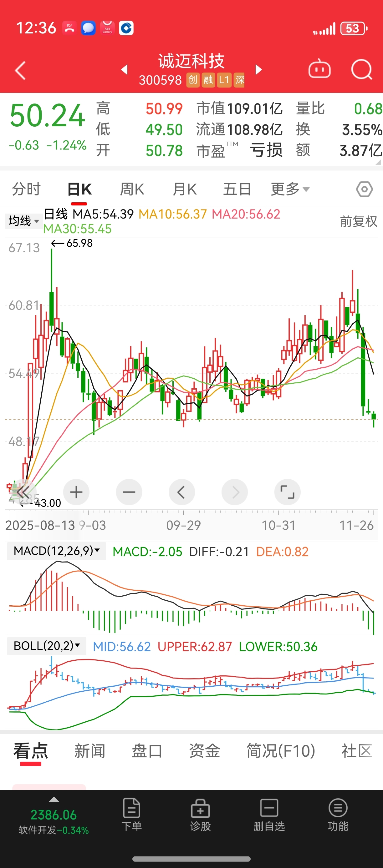Image resolution: width=383 pixels, height=868 pixels.
Task: Tap the 深 exchange badge
Action: click(239, 80)
